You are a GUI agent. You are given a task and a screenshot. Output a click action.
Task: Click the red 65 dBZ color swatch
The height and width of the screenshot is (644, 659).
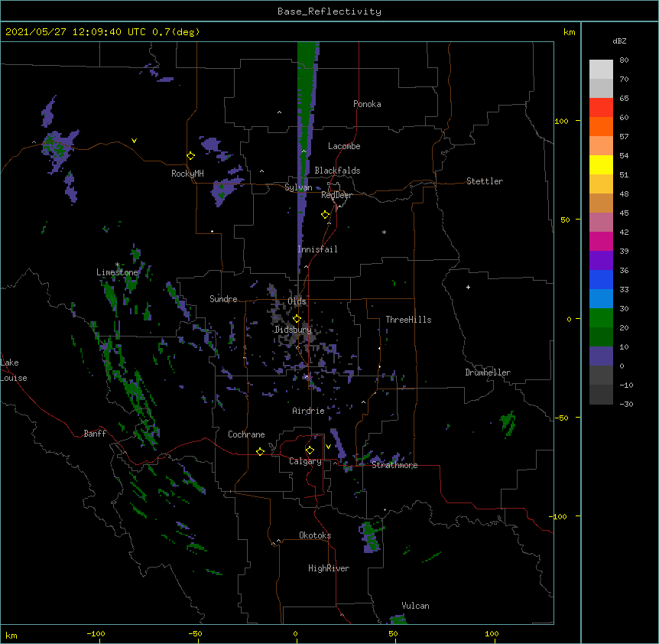(x=601, y=107)
